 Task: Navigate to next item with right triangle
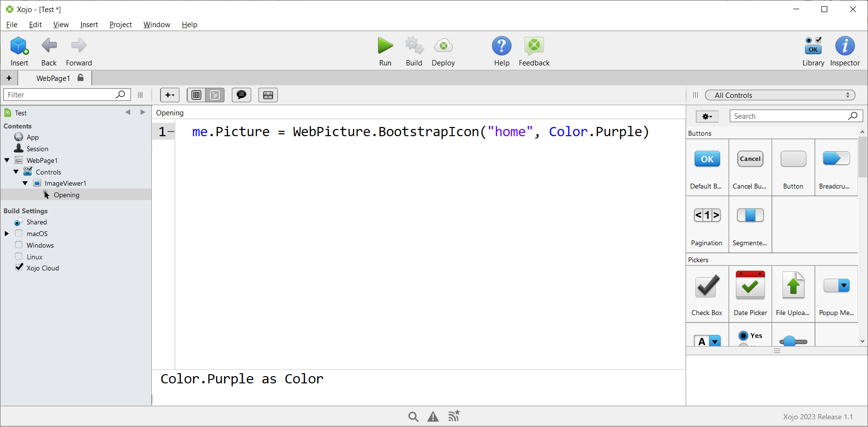[x=143, y=112]
